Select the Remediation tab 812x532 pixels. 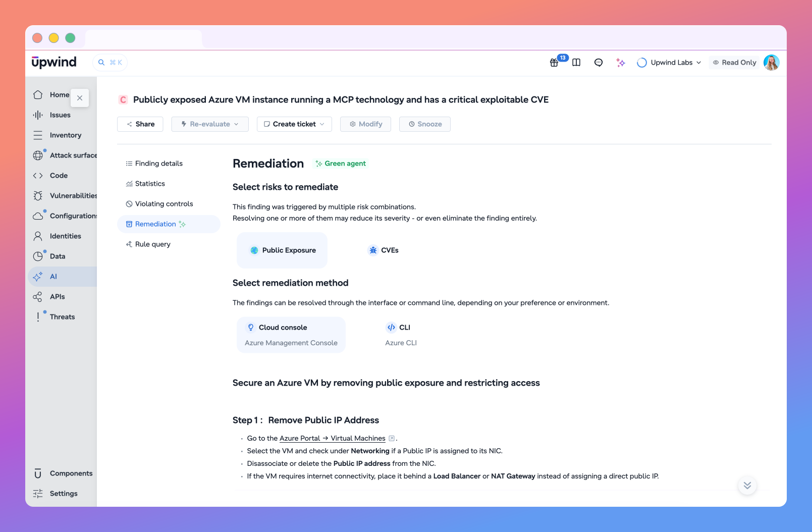click(x=169, y=224)
